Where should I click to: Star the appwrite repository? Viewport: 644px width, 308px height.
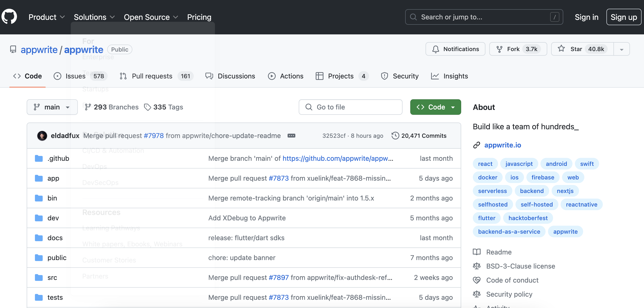582,49
